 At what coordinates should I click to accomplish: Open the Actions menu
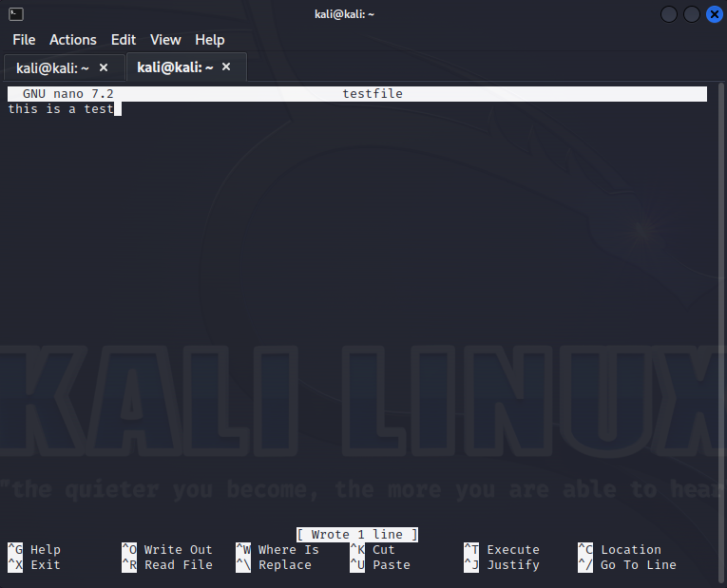(73, 40)
